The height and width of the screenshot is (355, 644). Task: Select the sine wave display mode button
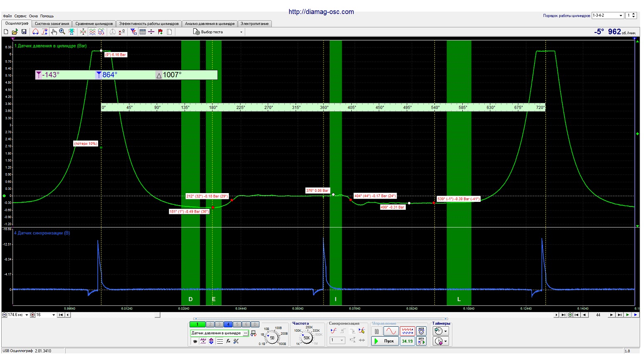click(391, 332)
